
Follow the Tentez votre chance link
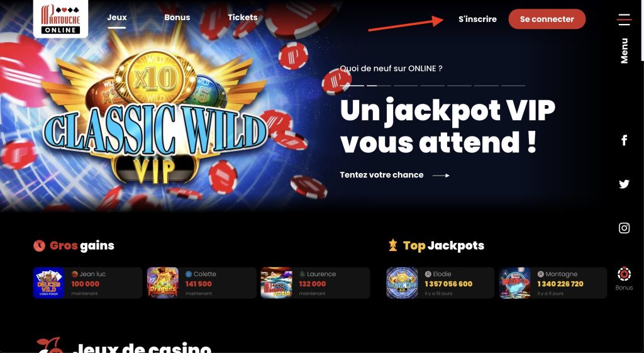[x=382, y=175]
